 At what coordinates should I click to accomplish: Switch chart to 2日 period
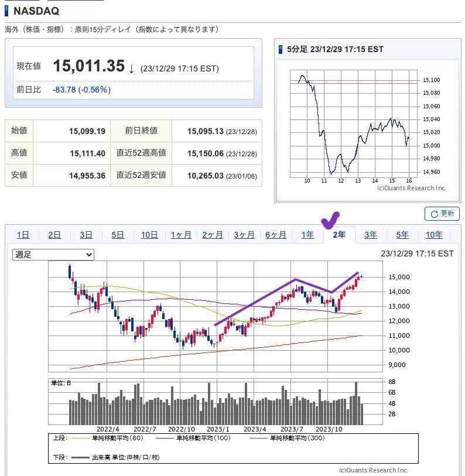54,235
